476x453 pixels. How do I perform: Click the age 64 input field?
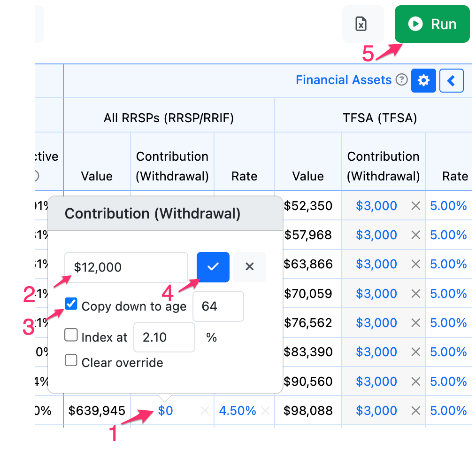coord(218,306)
